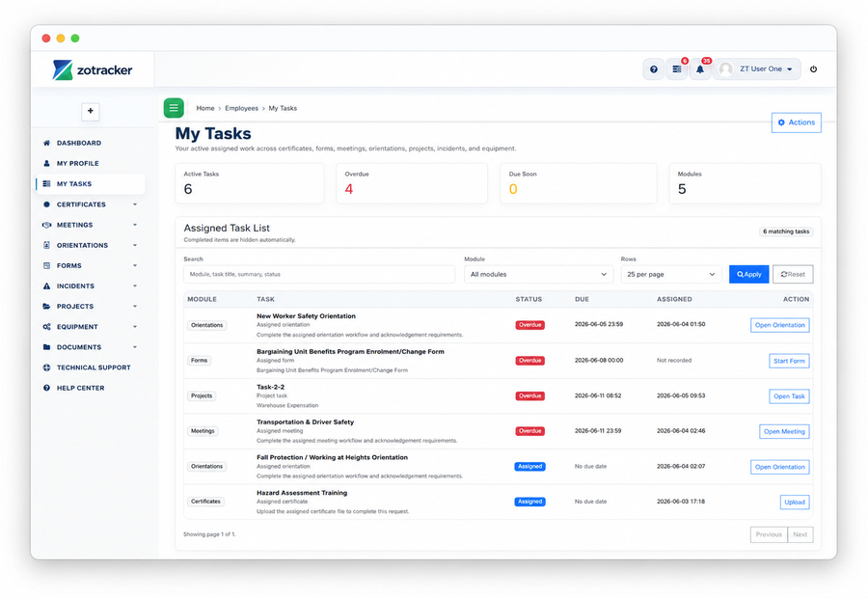The height and width of the screenshot is (598, 868).
Task: Click the zotracker logo
Action: [93, 69]
